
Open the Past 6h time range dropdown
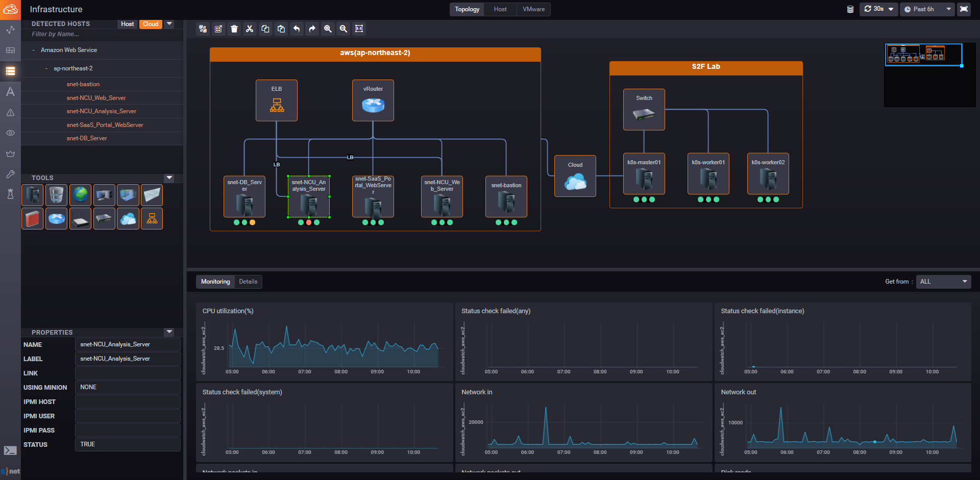tap(927, 9)
